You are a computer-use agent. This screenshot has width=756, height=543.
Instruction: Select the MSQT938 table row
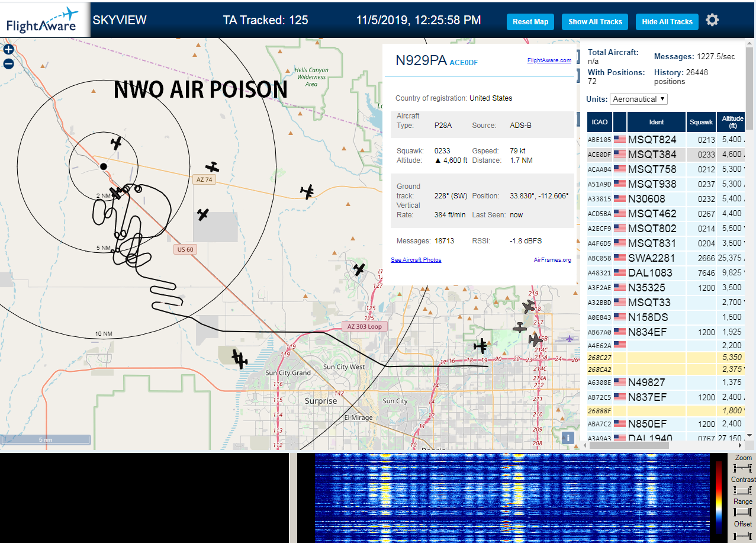coord(666,184)
